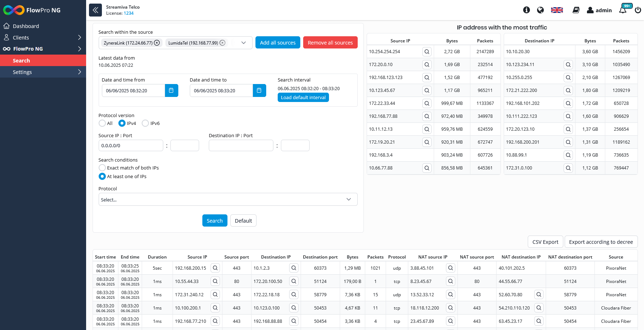Open the documentation book icon
The image size is (644, 330).
[x=576, y=10]
